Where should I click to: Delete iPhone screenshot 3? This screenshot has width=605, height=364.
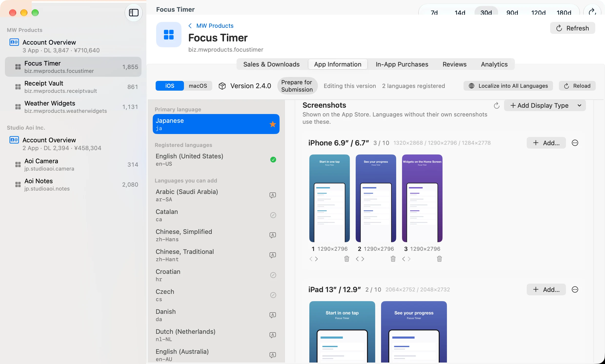point(440,259)
